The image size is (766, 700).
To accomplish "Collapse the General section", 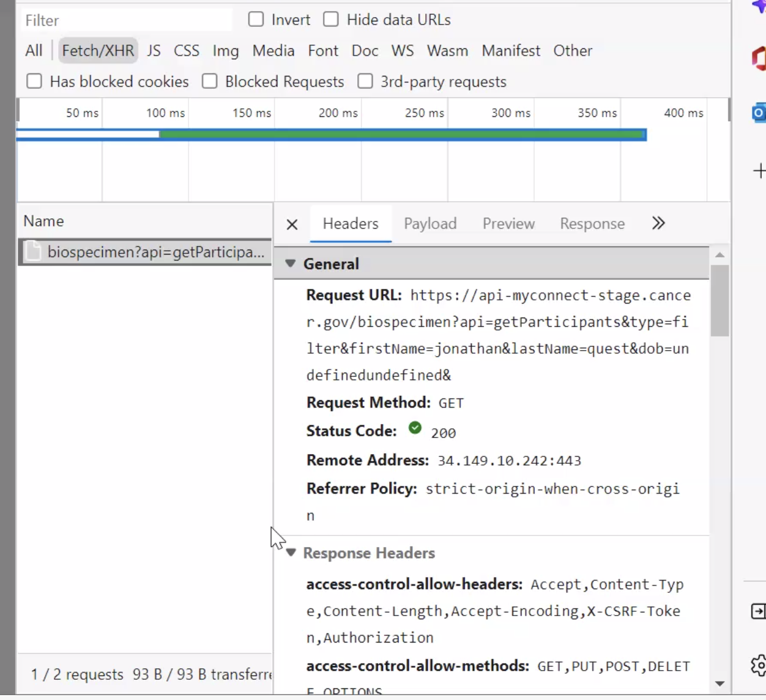I will [290, 263].
